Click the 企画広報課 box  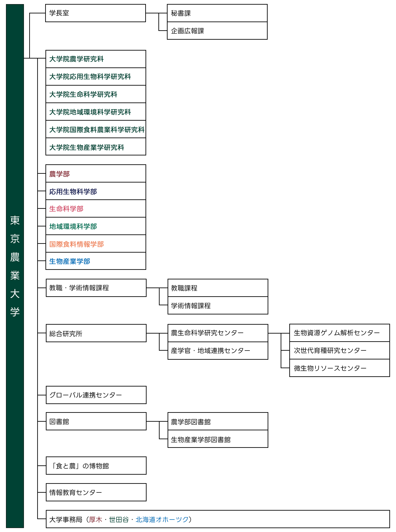pyautogui.click(x=217, y=31)
